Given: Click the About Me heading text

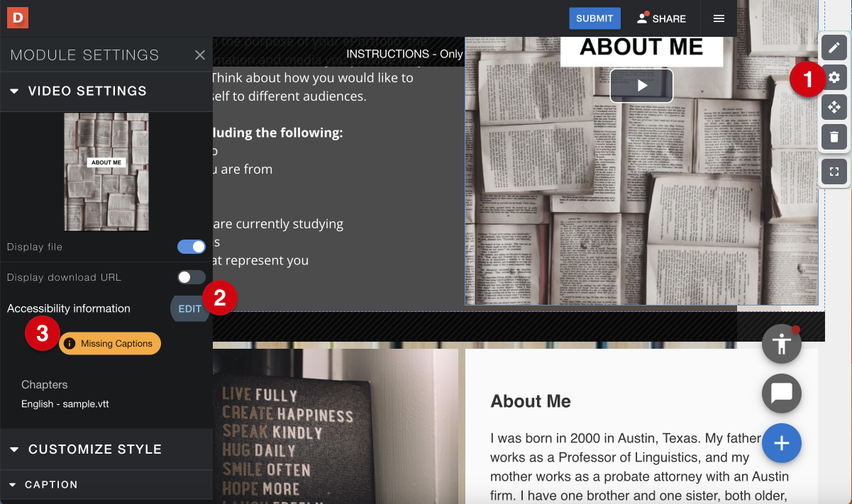Looking at the screenshot, I should click(x=531, y=402).
